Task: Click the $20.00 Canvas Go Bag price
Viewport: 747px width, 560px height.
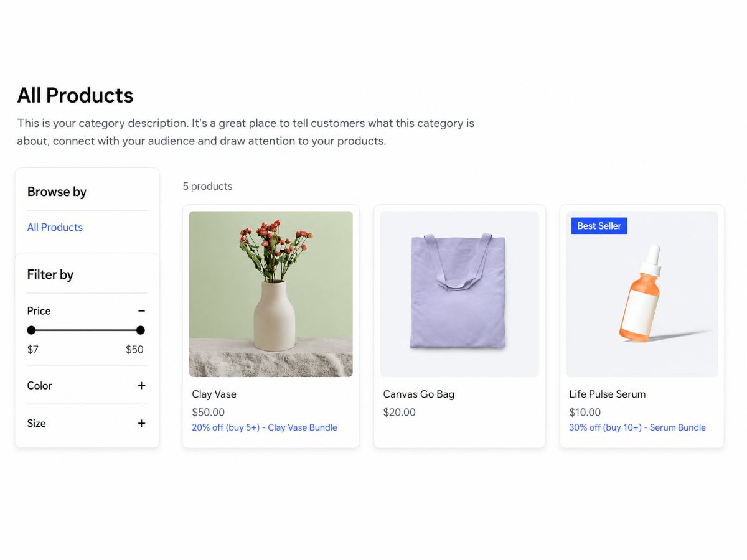Action: point(399,412)
